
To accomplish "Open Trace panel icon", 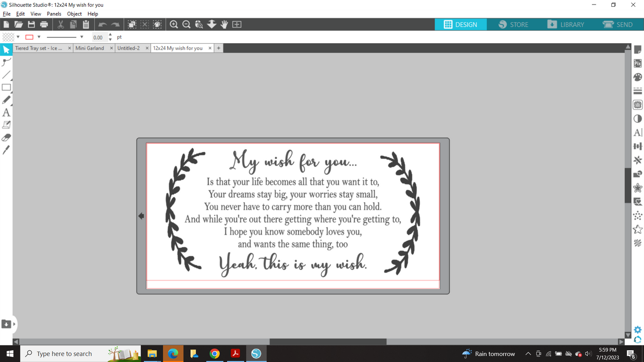I will coord(638,105).
